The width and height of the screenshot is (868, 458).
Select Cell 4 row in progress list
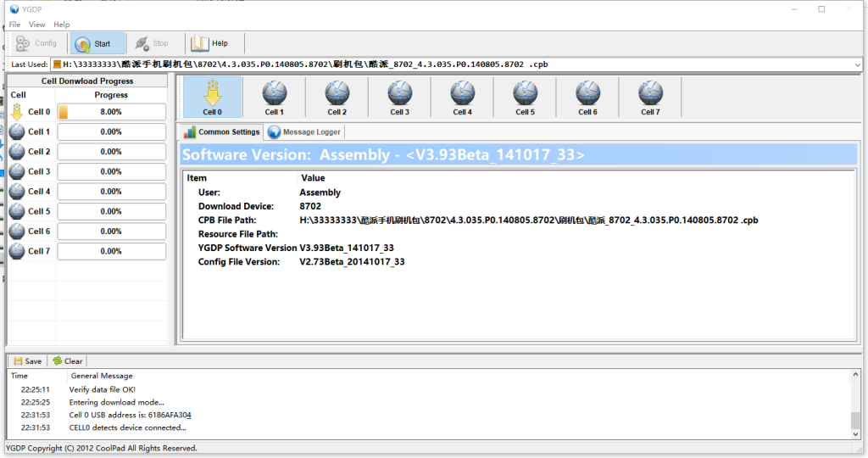point(39,192)
